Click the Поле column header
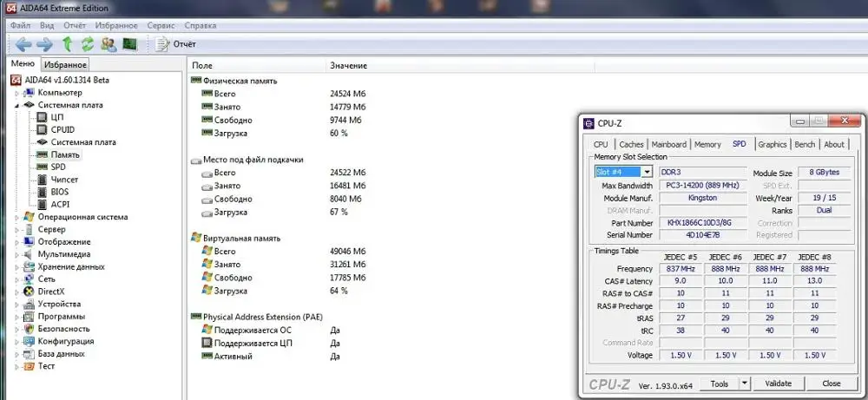Screen dimensions: 868x400 point(258,66)
